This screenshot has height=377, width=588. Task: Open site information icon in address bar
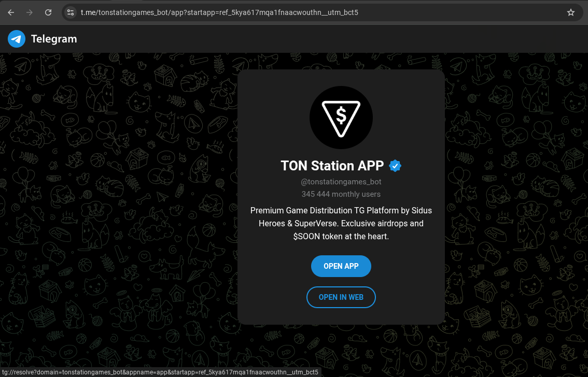click(71, 12)
